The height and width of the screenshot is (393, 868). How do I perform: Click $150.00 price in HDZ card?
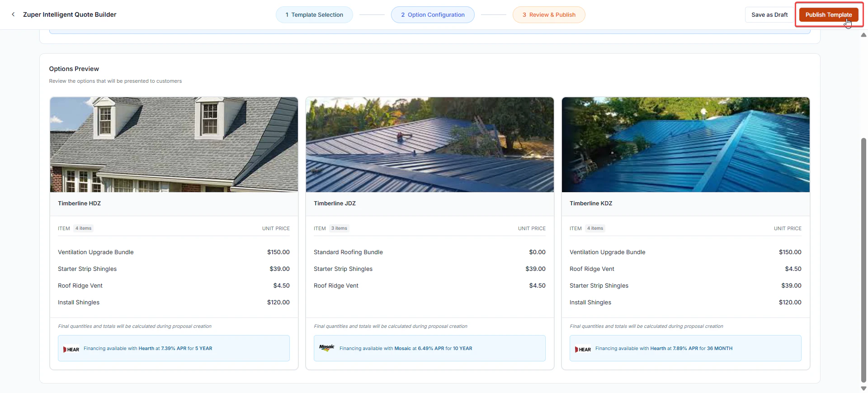coord(278,252)
